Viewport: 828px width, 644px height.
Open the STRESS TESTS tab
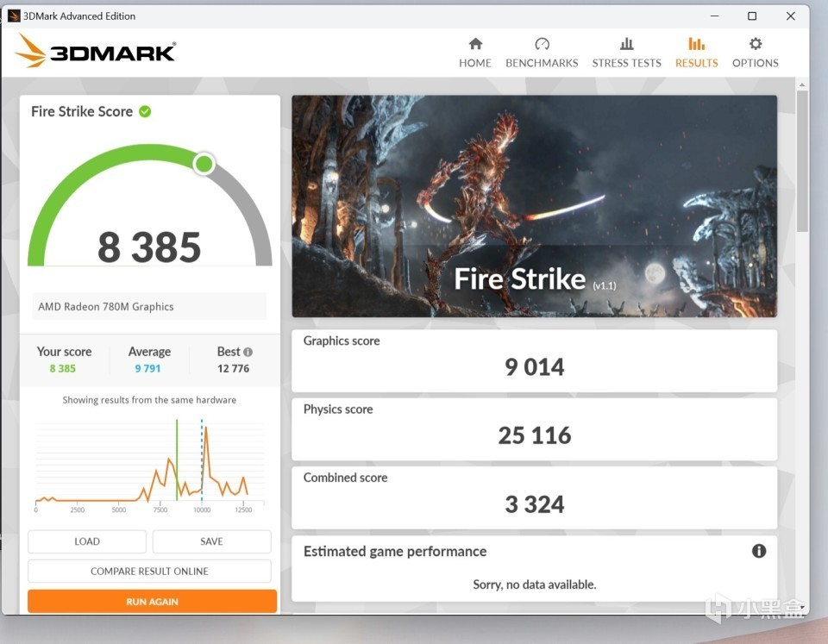(x=626, y=53)
